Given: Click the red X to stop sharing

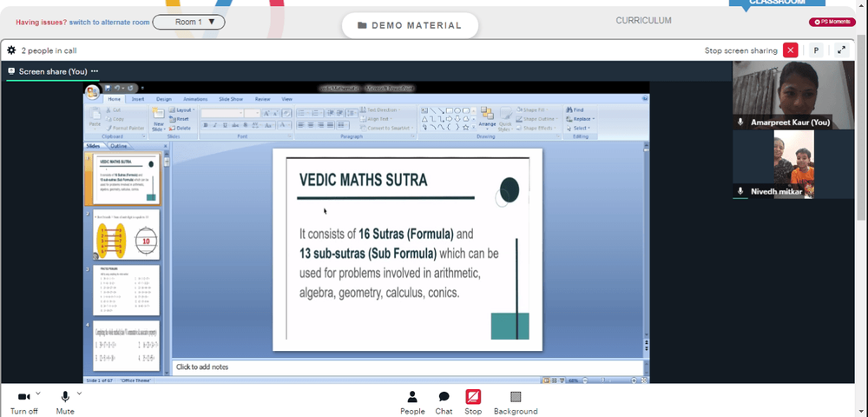Looking at the screenshot, I should click(790, 50).
